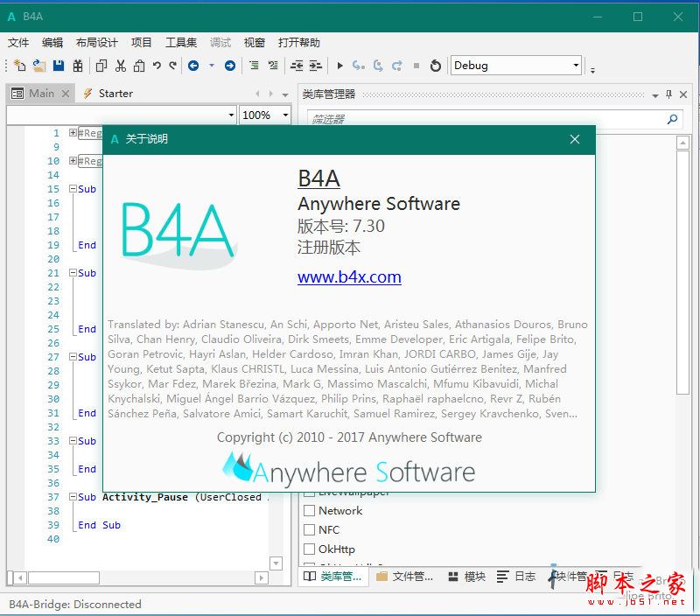
Task: Open the 视窗 menu
Action: 255,42
